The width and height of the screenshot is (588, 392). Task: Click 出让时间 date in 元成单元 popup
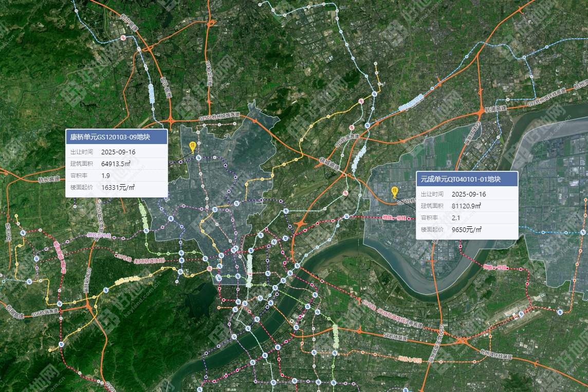pyautogui.click(x=469, y=194)
